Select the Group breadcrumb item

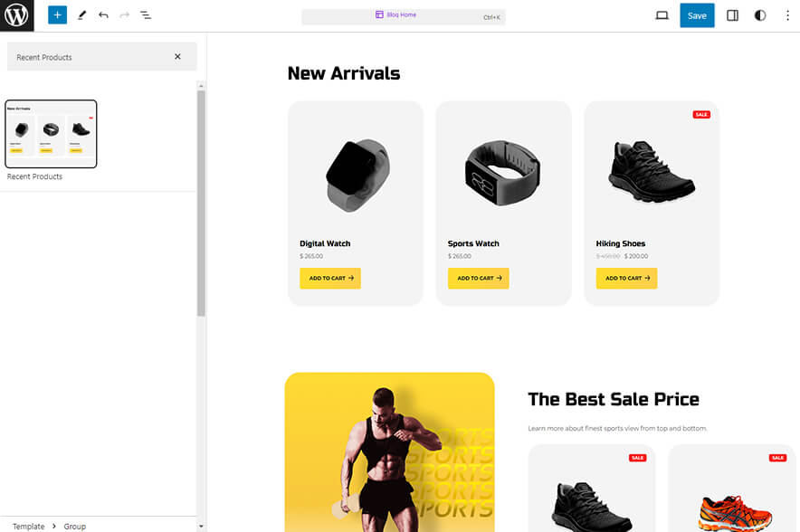[75, 526]
